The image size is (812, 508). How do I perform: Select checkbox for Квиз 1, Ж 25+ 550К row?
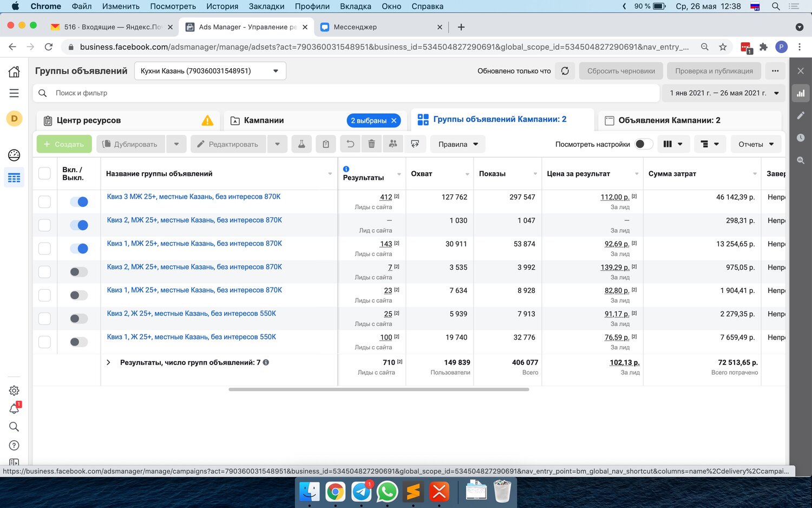(44, 342)
